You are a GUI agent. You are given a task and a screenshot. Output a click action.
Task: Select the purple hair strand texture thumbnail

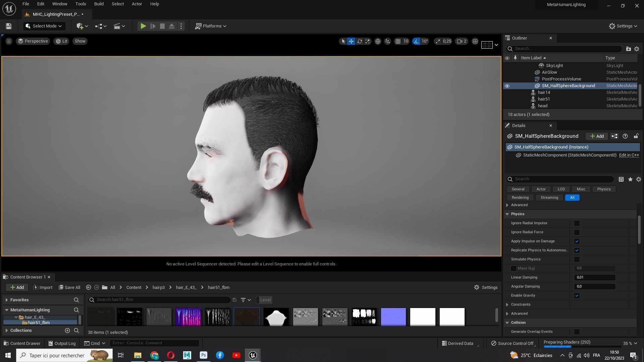(x=188, y=317)
